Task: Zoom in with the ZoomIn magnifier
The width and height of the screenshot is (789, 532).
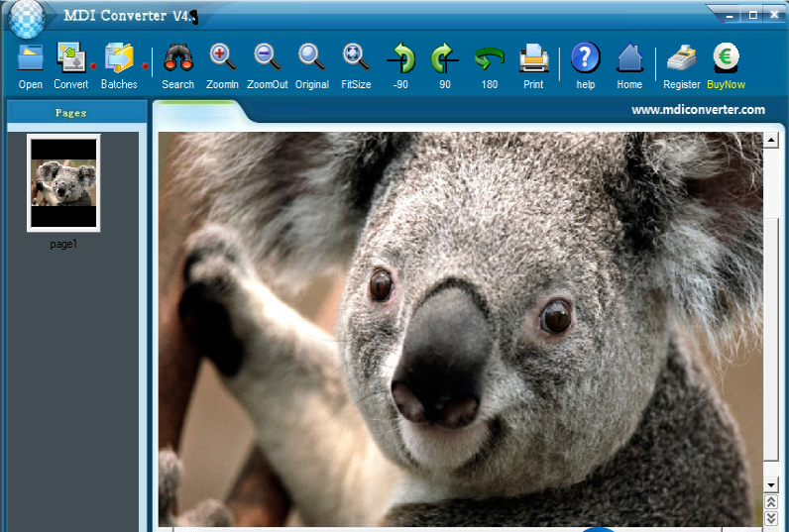Action: 222,59
